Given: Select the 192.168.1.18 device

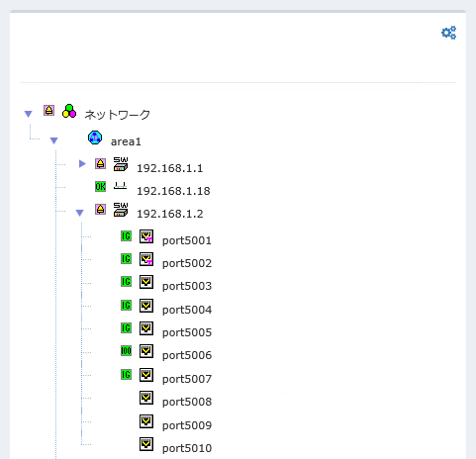Looking at the screenshot, I should [x=173, y=191].
